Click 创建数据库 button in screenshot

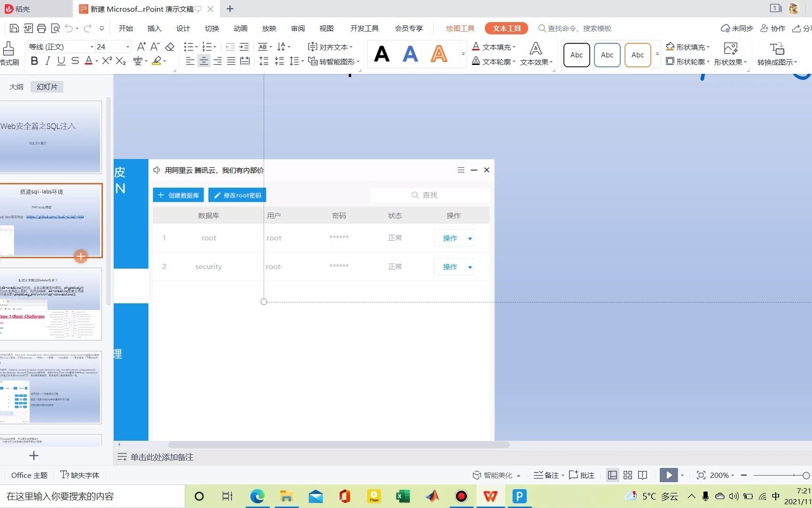178,195
